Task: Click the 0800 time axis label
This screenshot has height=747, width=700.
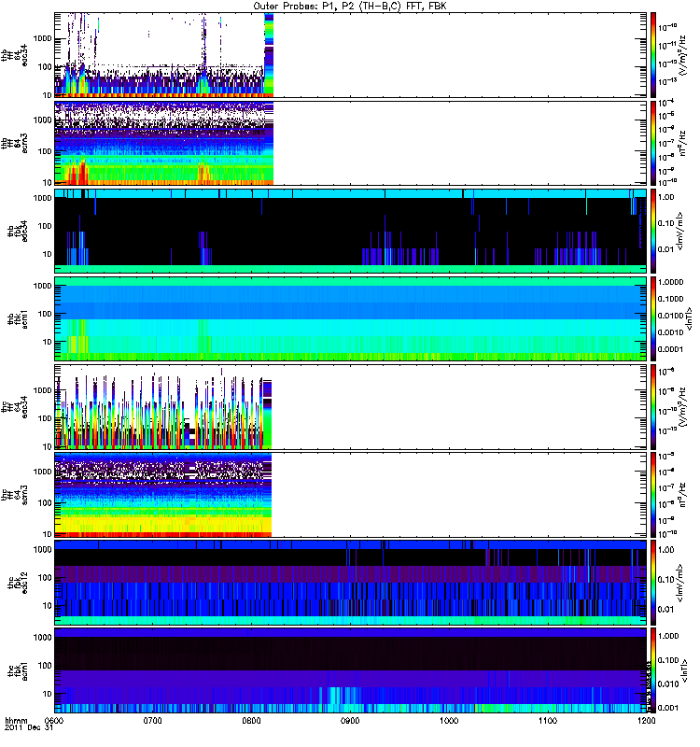Action: (x=251, y=720)
